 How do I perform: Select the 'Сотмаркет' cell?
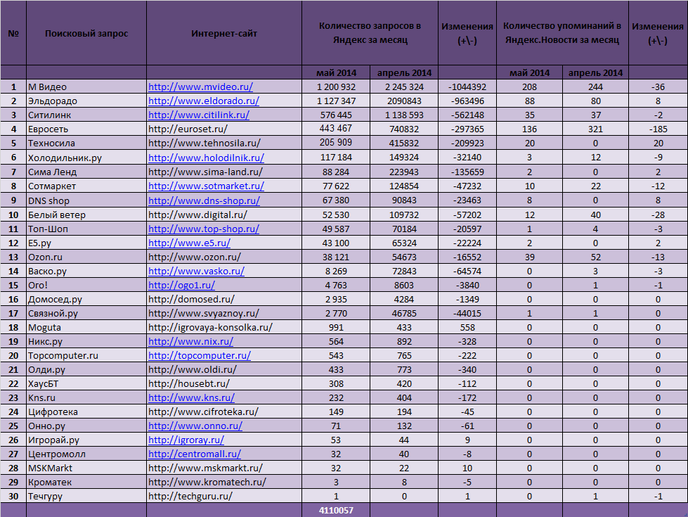click(86, 186)
